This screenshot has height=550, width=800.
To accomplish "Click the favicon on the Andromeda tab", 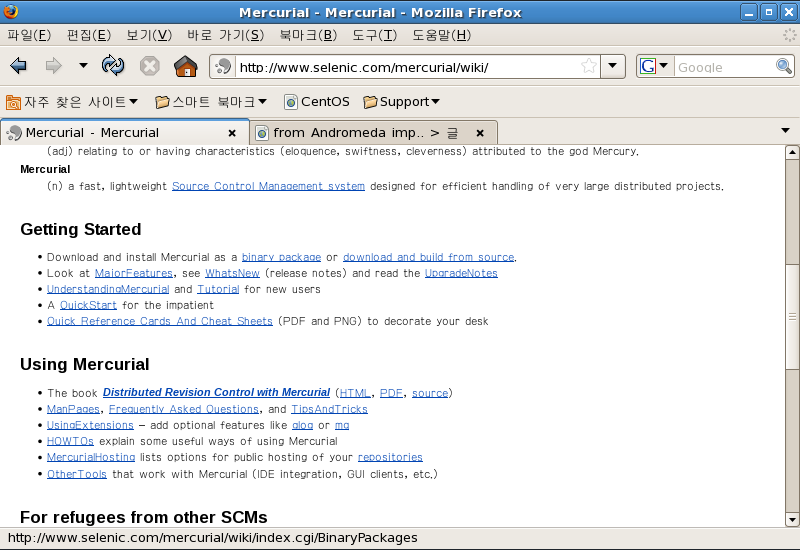I will click(262, 133).
